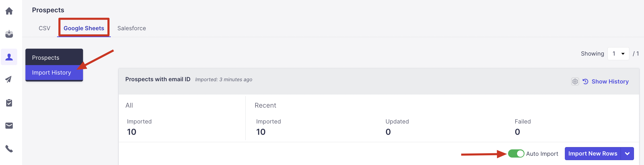This screenshot has width=644, height=165.
Task: Open the envelope Emails icon
Action: 9,126
